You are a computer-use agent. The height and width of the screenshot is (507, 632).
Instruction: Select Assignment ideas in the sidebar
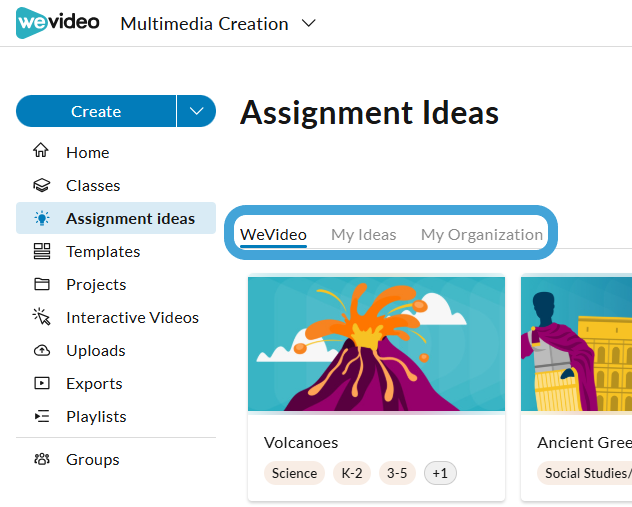point(116,218)
